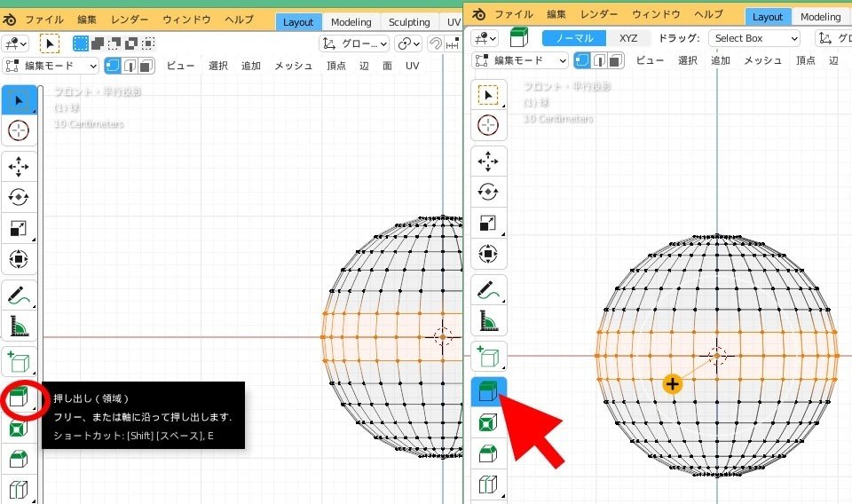
Task: Select the Tweak select tool in left window
Action: [x=19, y=100]
